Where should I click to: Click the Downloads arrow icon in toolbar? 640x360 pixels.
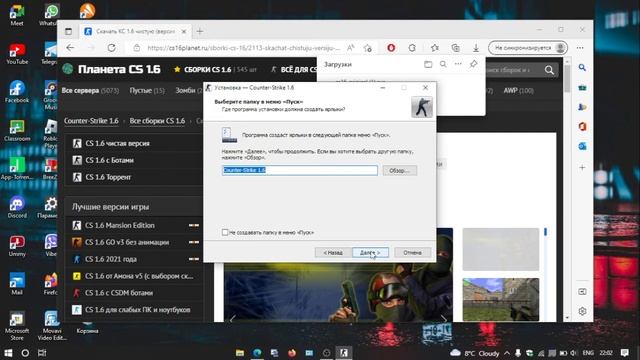[476, 48]
